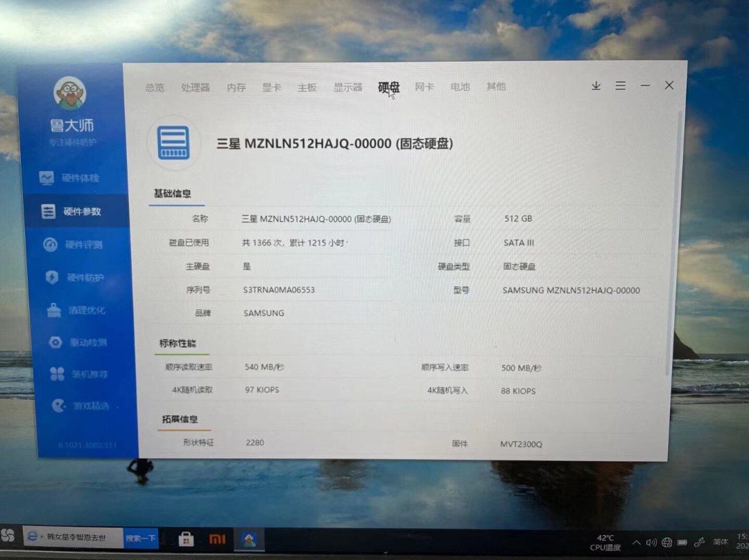The image size is (749, 560).
Task: Go to 硬件防护 in the sidebar
Action: pyautogui.click(x=74, y=277)
